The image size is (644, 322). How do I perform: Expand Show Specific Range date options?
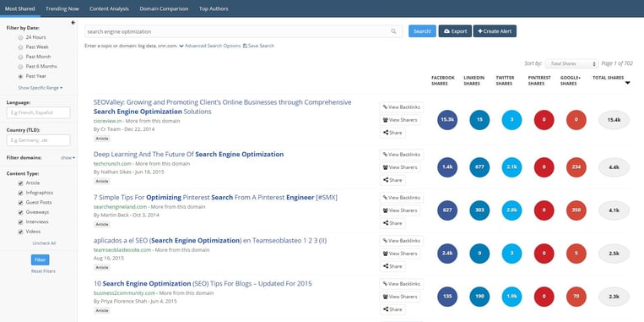point(41,88)
